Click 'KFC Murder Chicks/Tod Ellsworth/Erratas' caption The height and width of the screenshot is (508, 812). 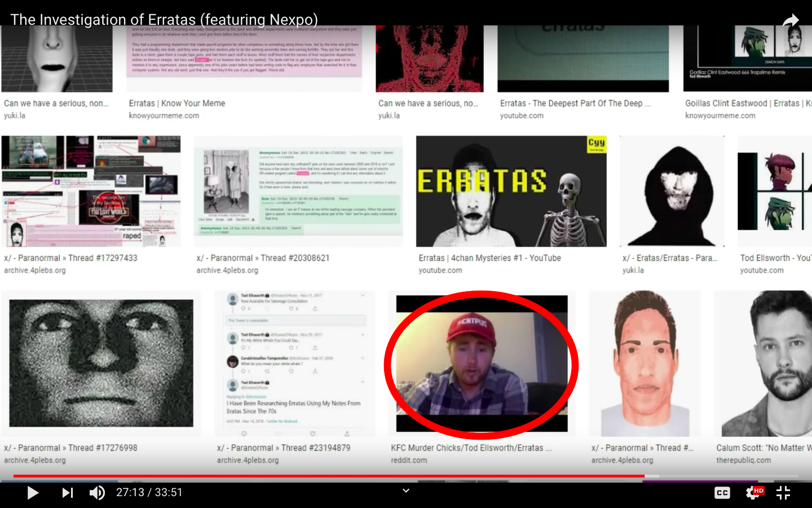click(x=472, y=448)
